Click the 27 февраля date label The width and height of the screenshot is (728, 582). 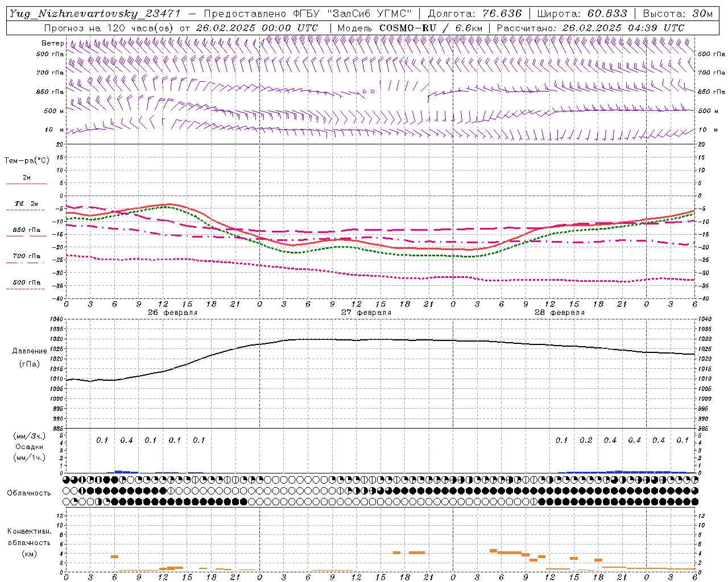coord(366,313)
